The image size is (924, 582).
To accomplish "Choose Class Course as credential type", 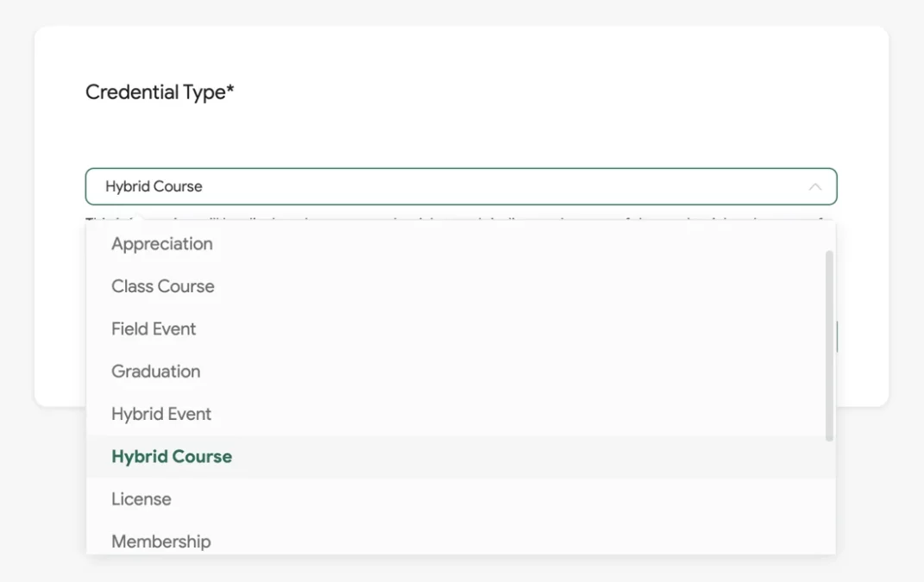I will point(163,286).
